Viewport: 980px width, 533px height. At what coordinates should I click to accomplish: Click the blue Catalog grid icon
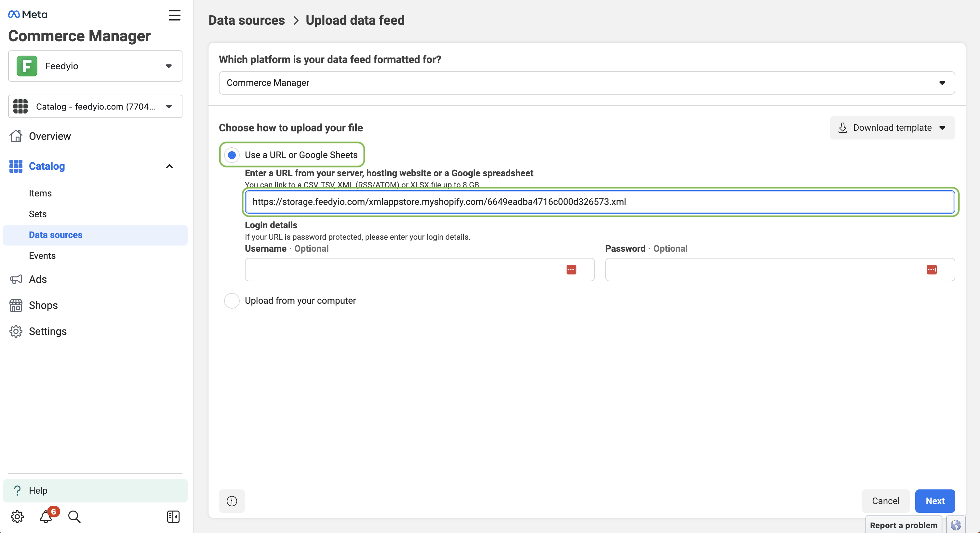[x=16, y=166]
